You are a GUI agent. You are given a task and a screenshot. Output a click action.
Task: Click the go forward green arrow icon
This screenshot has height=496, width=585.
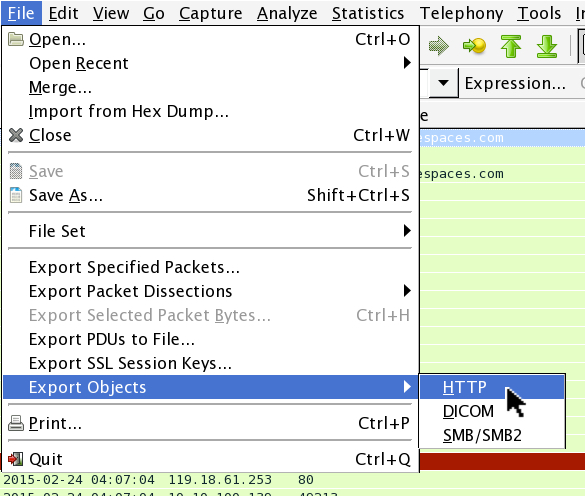tap(439, 46)
